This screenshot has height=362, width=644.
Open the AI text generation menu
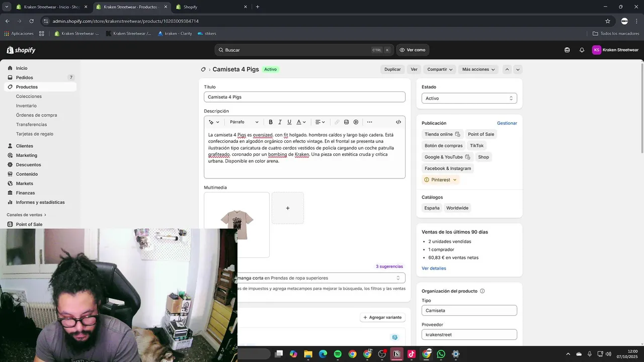[214, 122]
